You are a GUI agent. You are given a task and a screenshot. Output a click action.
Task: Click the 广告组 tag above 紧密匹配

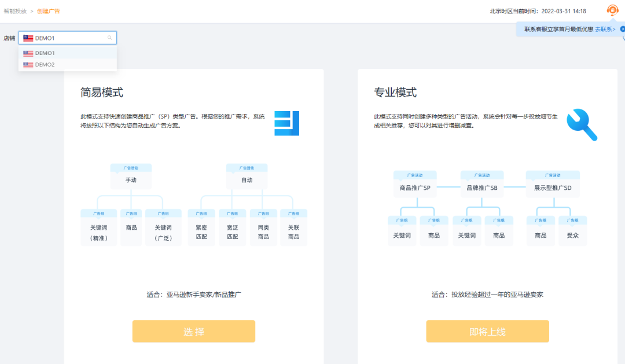(x=201, y=213)
